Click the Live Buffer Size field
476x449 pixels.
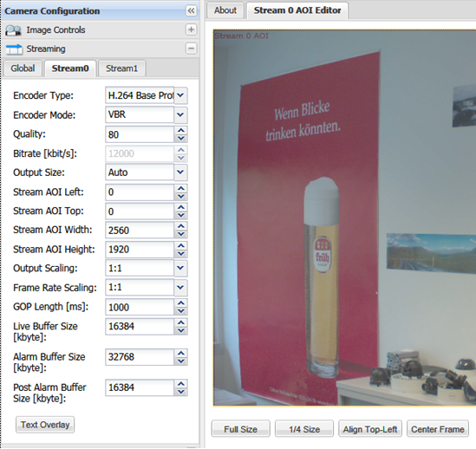pos(140,327)
